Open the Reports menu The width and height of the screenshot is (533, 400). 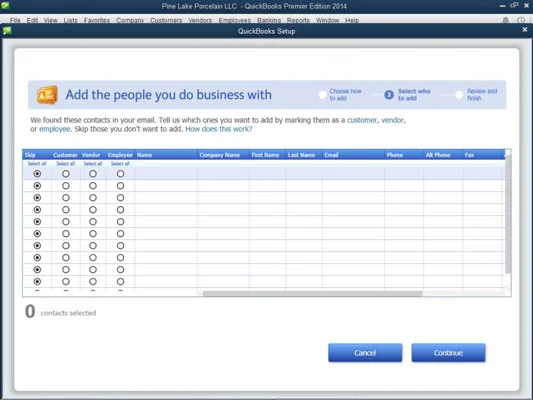point(298,20)
